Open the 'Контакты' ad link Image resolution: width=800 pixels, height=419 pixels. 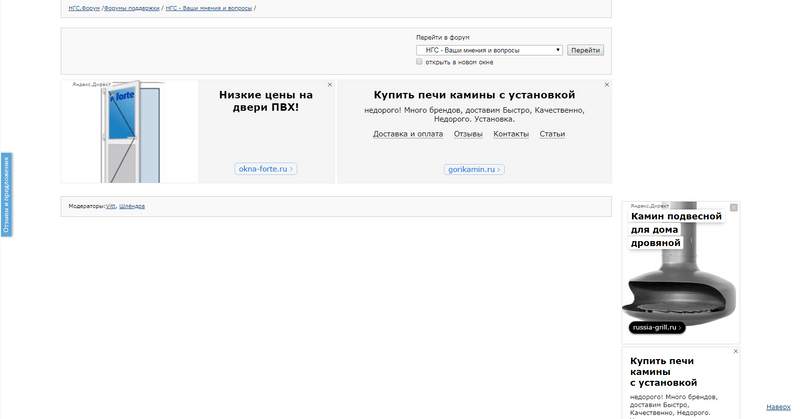(511, 134)
